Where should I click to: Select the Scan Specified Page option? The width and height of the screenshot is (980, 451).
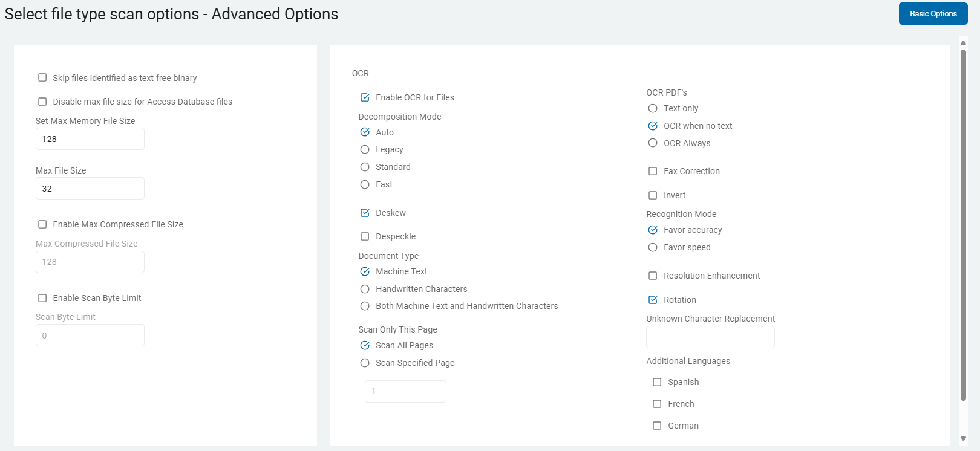365,363
